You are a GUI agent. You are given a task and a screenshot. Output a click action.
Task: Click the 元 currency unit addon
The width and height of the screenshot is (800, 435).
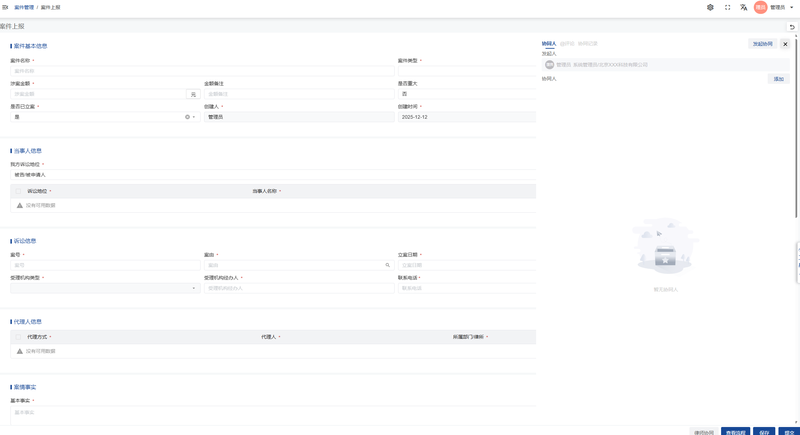(193, 94)
